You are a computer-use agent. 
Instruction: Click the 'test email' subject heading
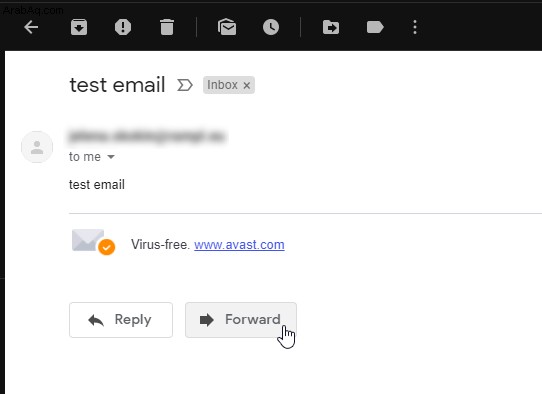pos(117,85)
